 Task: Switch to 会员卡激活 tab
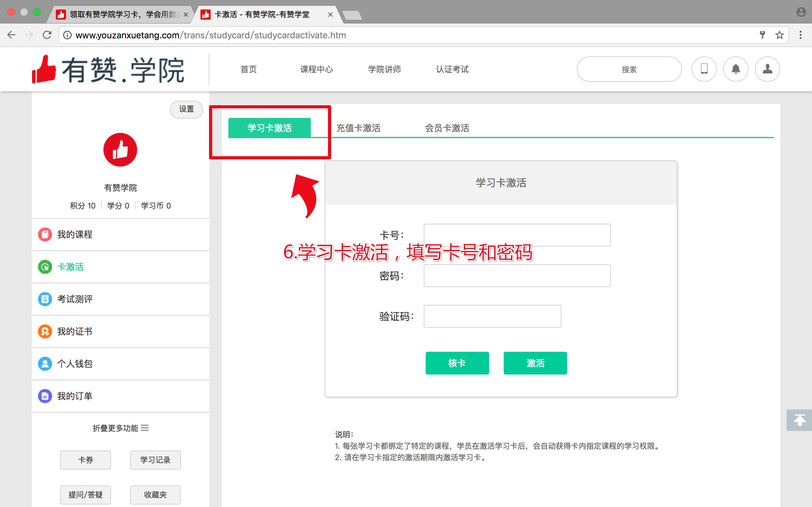(x=447, y=128)
